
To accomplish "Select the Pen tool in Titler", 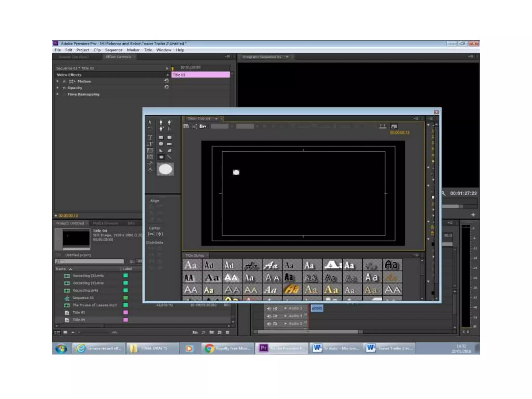I will (161, 122).
